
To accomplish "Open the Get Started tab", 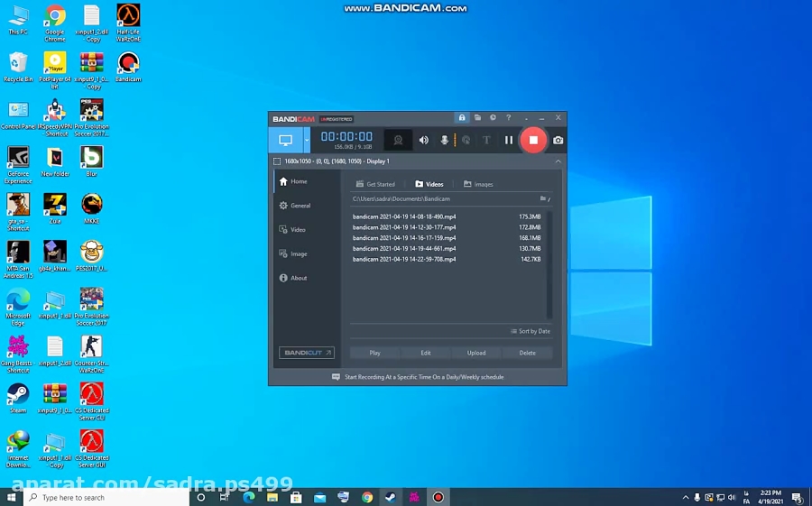I will tap(375, 184).
